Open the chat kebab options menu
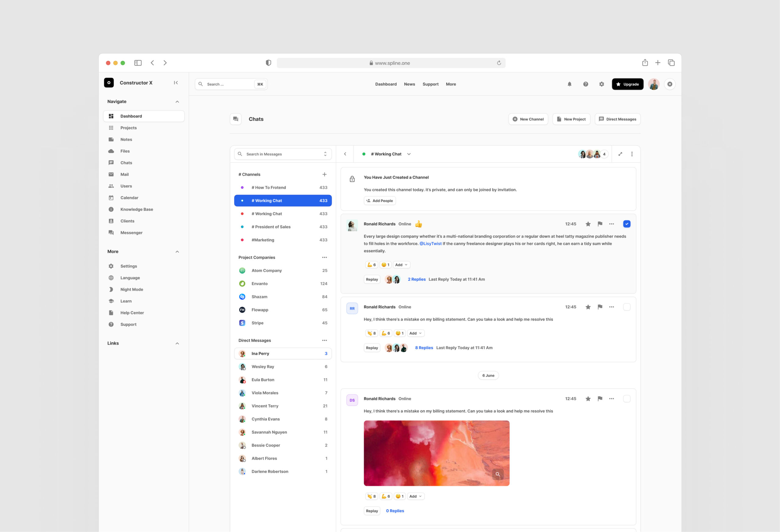This screenshot has height=532, width=780. click(632, 154)
